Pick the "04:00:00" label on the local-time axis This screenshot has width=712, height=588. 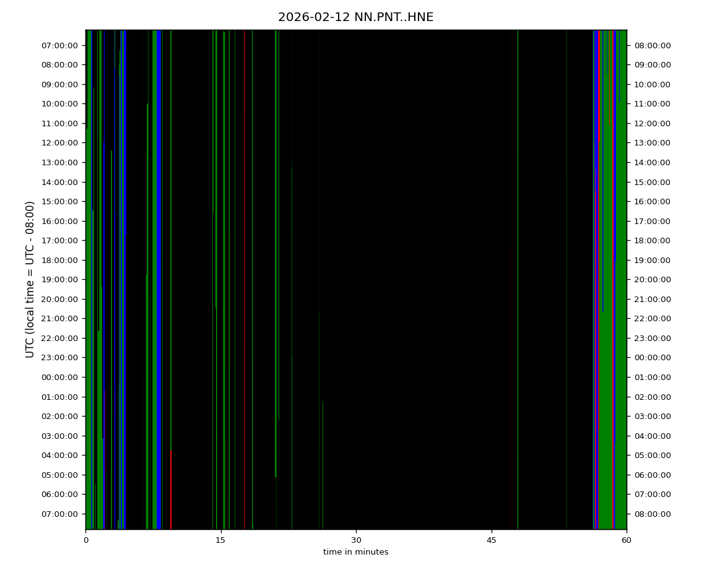[652, 436]
